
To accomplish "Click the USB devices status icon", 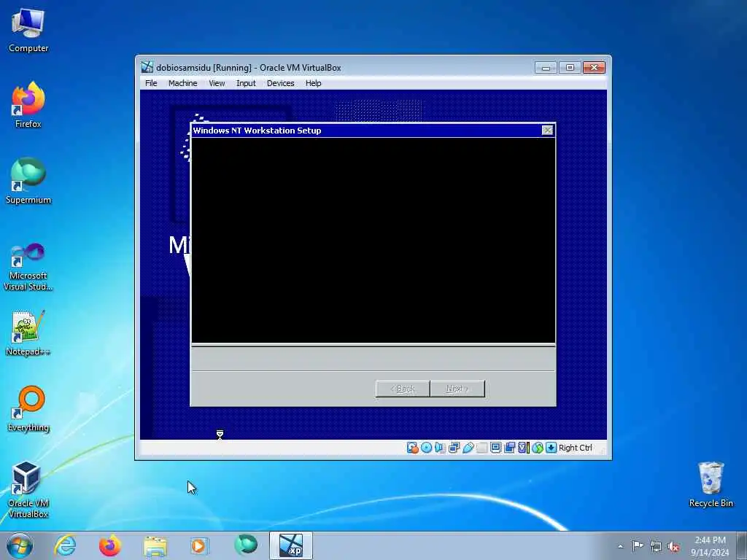I will (x=468, y=448).
